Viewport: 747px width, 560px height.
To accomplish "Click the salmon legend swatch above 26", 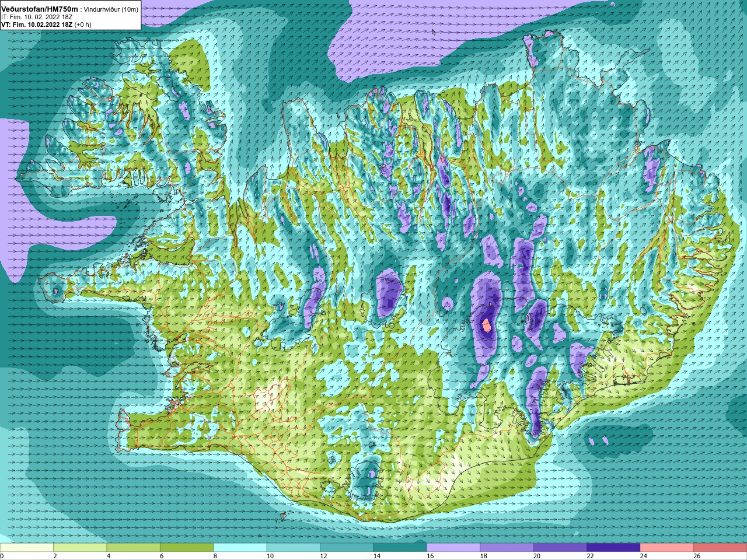I will tap(720, 548).
